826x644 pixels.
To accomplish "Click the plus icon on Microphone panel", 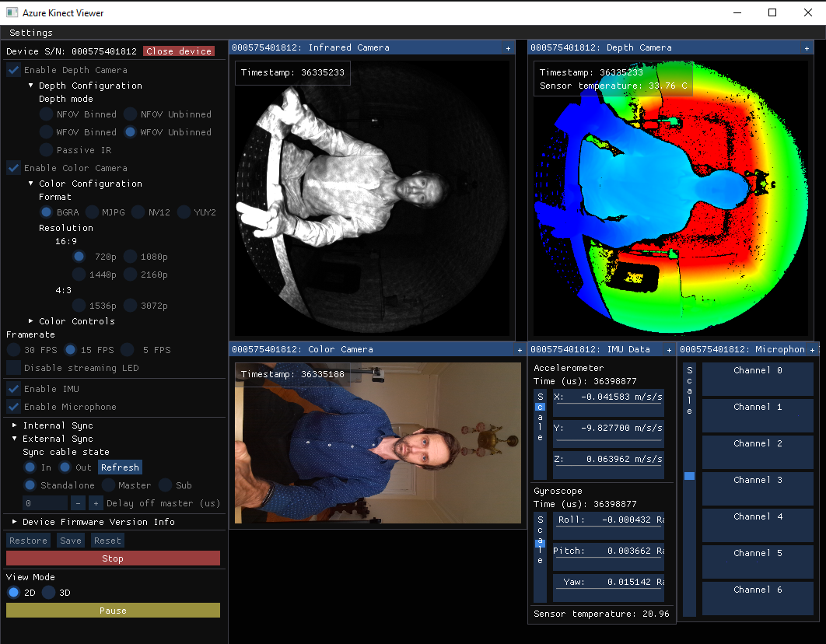I will (x=812, y=350).
